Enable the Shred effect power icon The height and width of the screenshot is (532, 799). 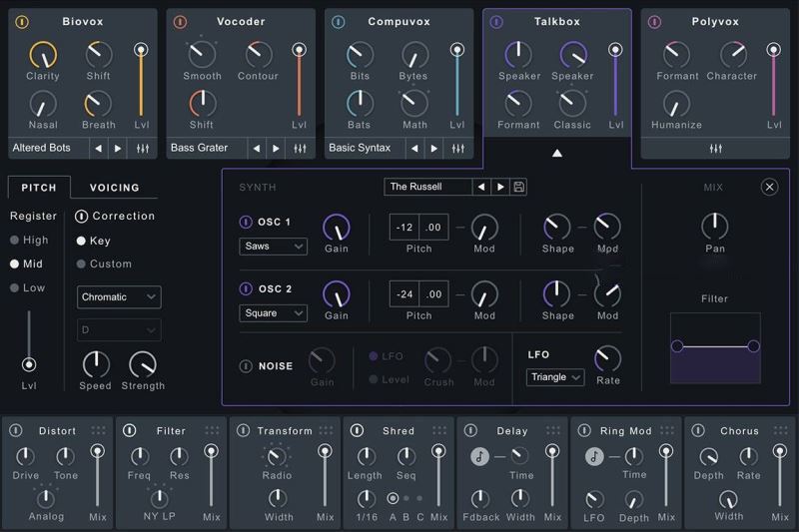tap(358, 431)
